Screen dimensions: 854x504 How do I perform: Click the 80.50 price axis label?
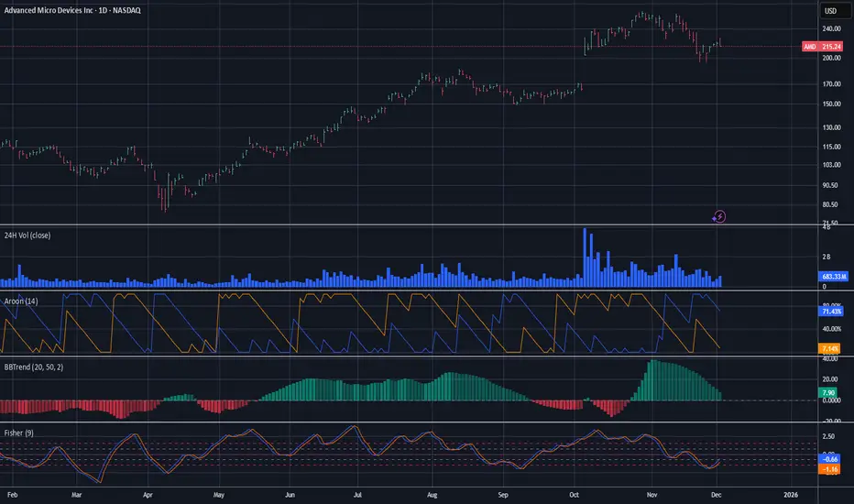(x=830, y=205)
